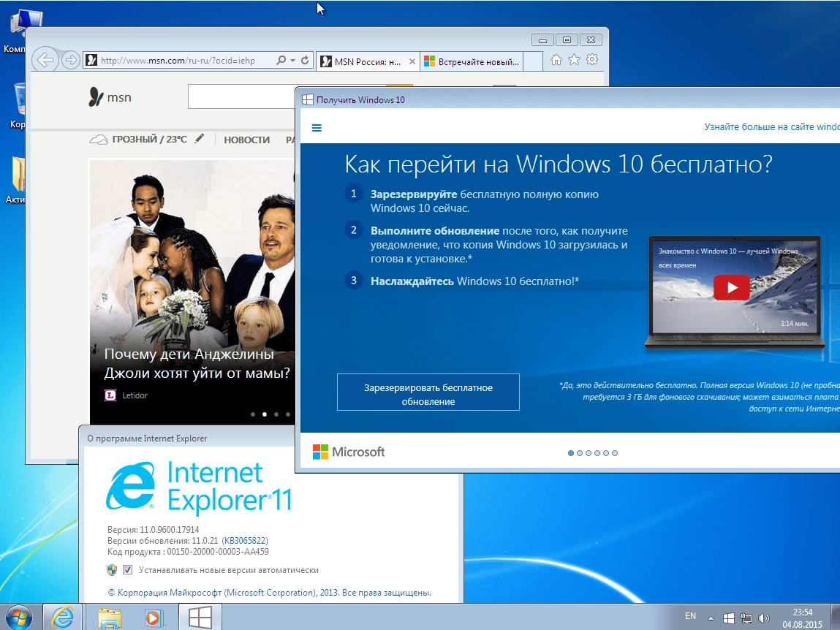Viewport: 840px width, 630px height.
Task: Click the Windows 10 flag tray icon
Action: click(x=729, y=618)
